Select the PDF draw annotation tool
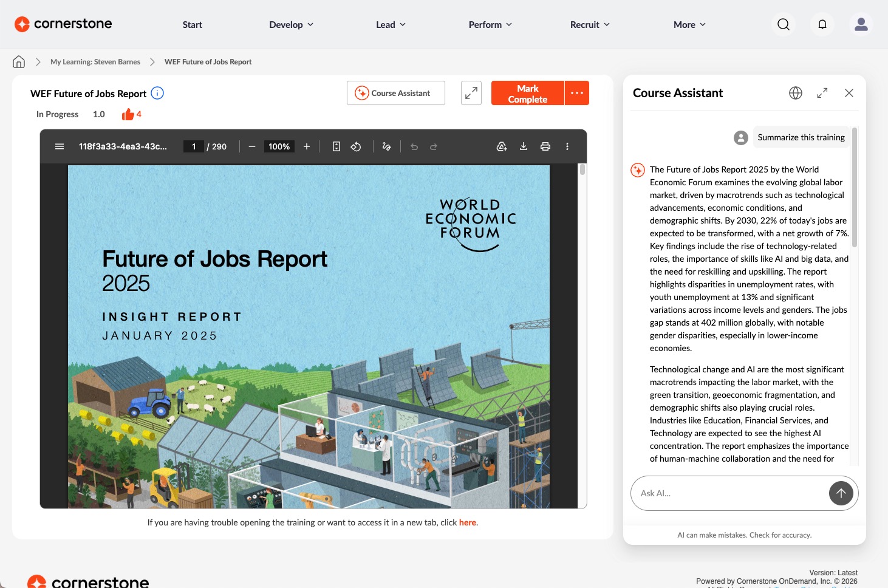888x588 pixels. (x=386, y=146)
